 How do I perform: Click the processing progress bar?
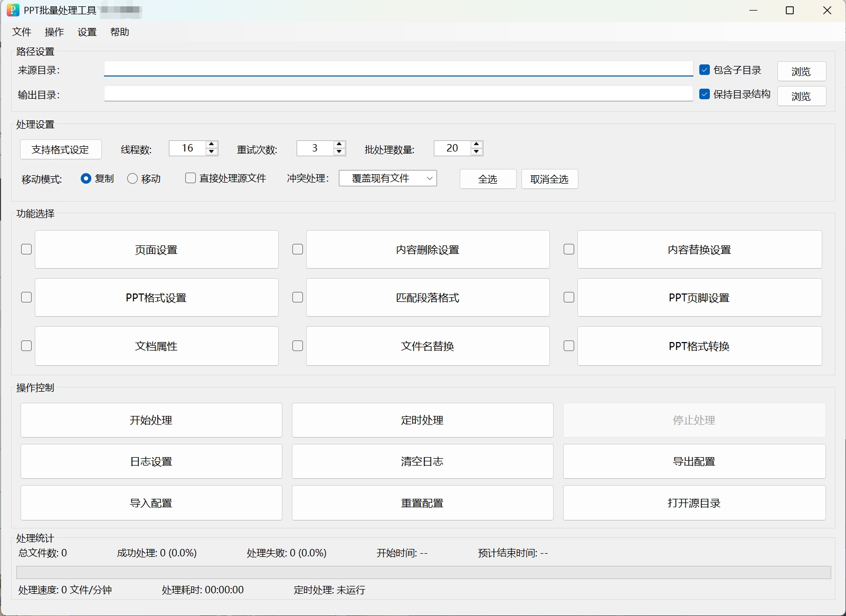pos(424,572)
